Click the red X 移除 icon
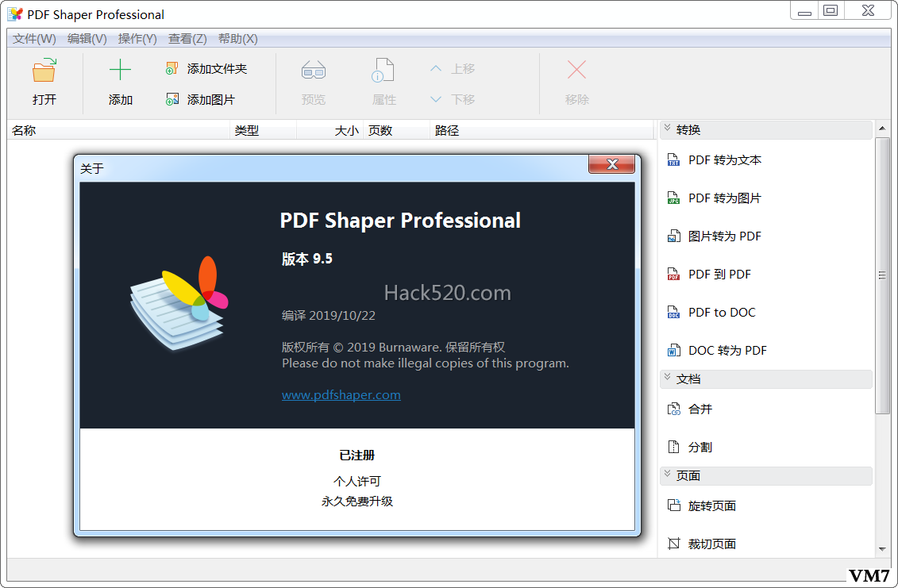Screen dimensions: 898x588 [x=576, y=70]
